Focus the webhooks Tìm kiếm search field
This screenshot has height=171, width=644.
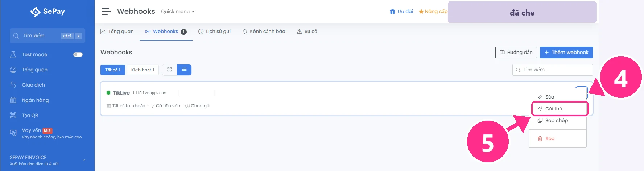click(x=553, y=70)
